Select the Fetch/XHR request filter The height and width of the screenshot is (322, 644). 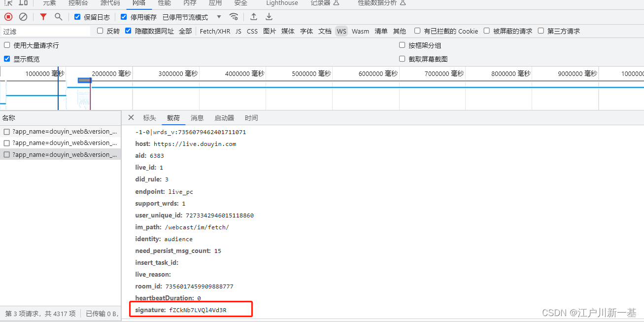pyautogui.click(x=215, y=31)
